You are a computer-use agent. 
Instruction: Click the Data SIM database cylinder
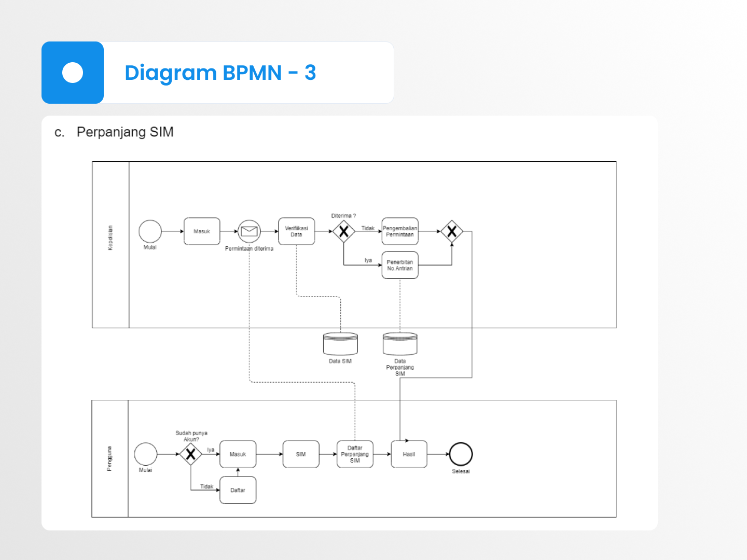tap(340, 344)
